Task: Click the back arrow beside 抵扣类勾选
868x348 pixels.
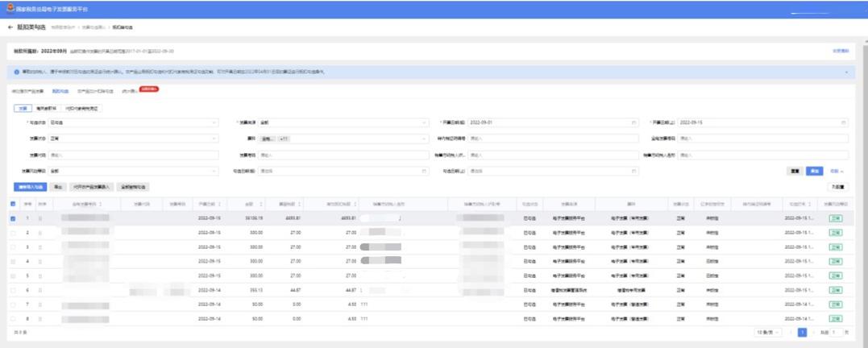Action: pyautogui.click(x=10, y=27)
